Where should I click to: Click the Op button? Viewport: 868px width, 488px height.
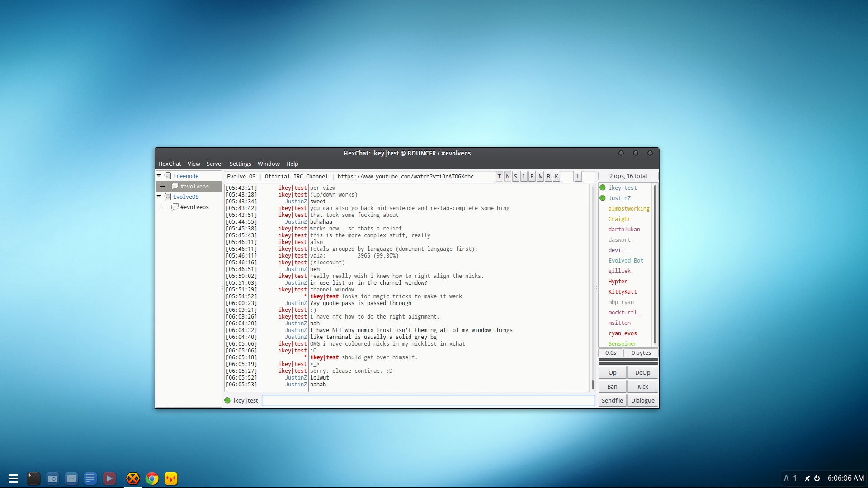tap(612, 372)
